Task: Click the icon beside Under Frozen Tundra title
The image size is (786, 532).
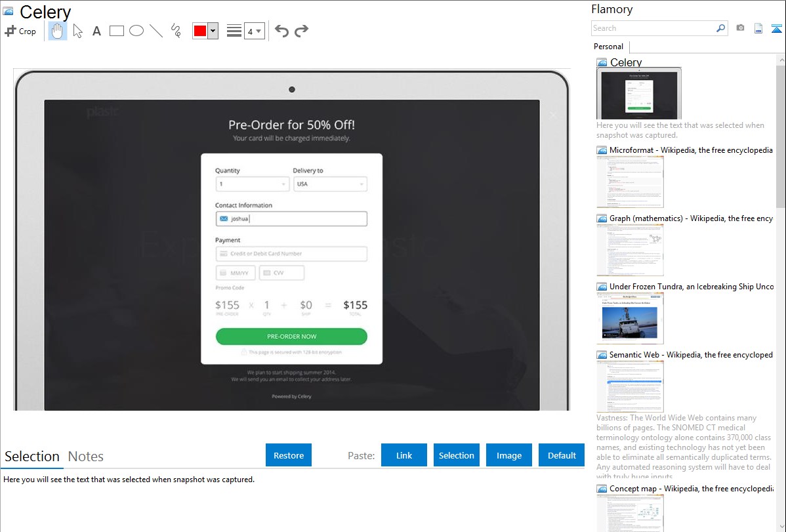Action: point(602,287)
